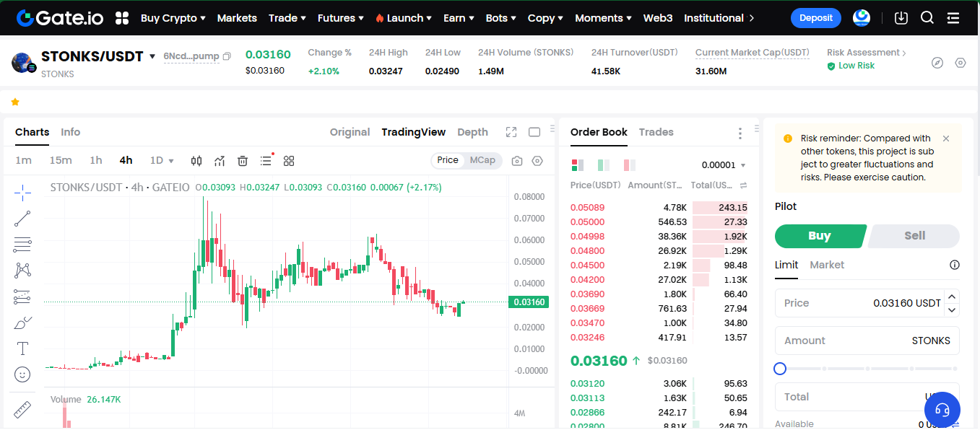The height and width of the screenshot is (430, 980).
Task: Open the four-square layout grid icon
Action: click(x=289, y=160)
